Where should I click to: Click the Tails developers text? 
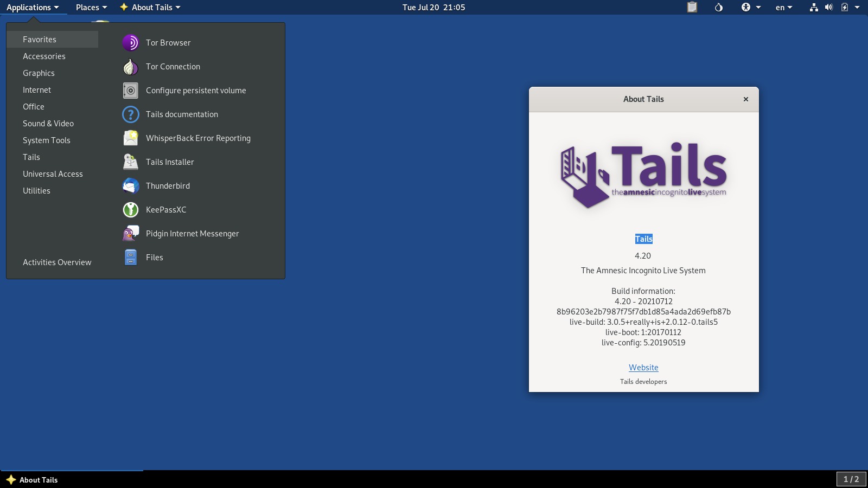point(643,381)
